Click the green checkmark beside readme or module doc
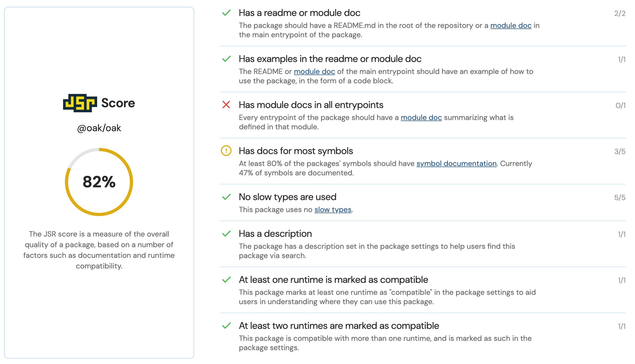 tap(226, 13)
